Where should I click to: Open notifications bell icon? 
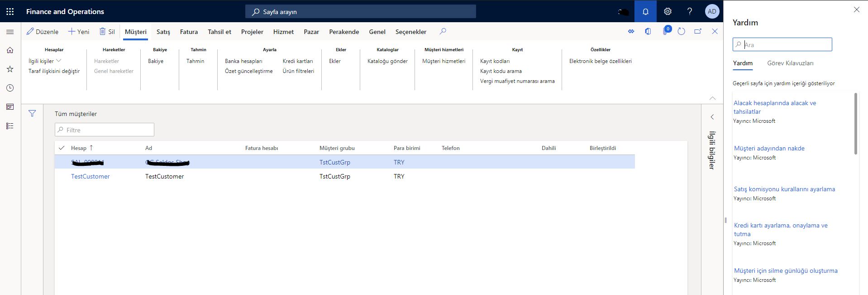click(x=645, y=11)
